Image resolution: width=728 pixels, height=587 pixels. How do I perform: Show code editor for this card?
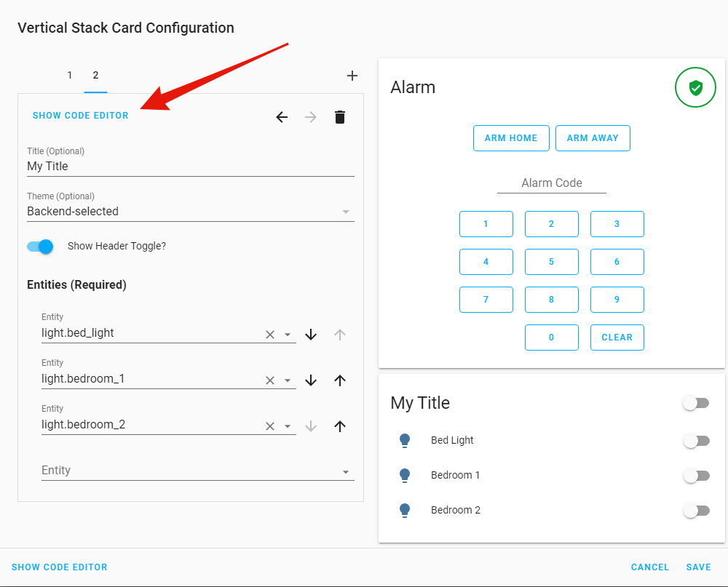tap(80, 116)
